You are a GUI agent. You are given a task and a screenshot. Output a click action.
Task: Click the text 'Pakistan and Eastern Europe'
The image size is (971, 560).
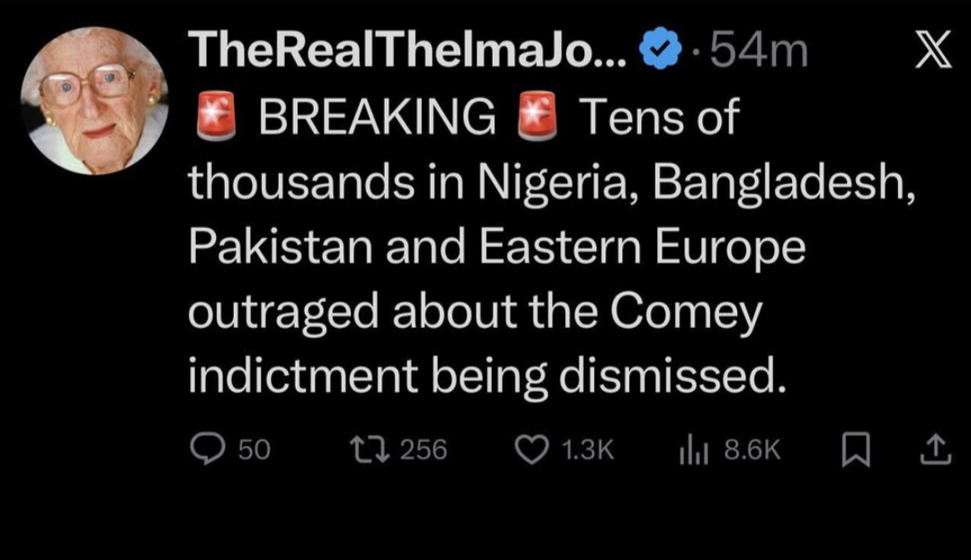point(496,248)
